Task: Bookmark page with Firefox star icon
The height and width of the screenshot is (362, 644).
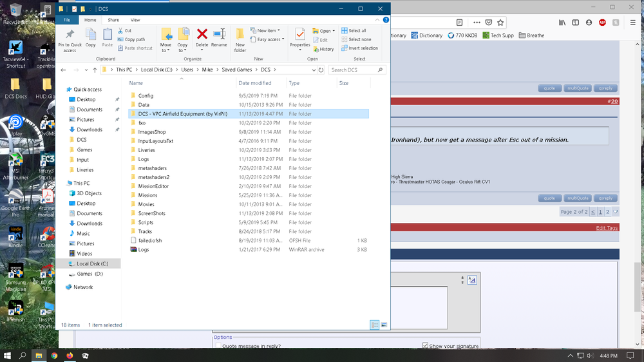Action: tap(500, 23)
